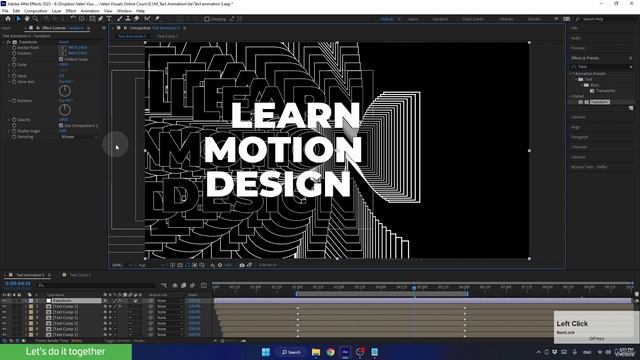
Task: Expand the Rotation property twirl
Action: [9, 101]
